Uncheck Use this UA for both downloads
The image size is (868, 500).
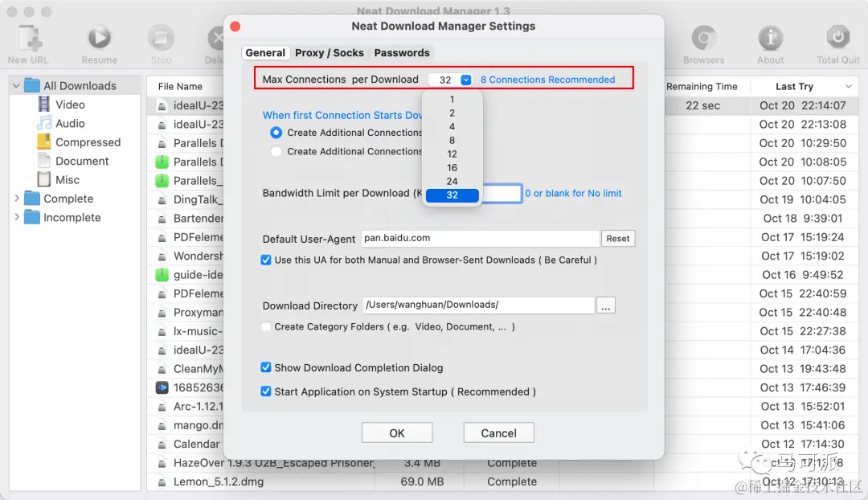(x=266, y=260)
